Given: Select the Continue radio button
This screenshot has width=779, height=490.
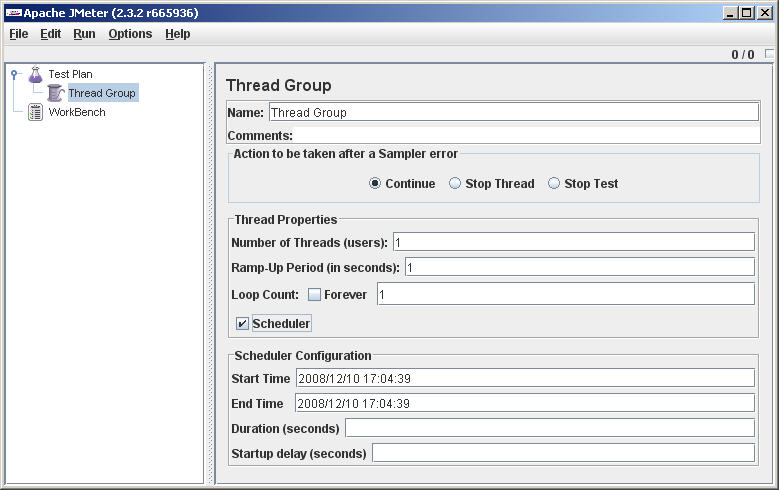Looking at the screenshot, I should click(375, 183).
